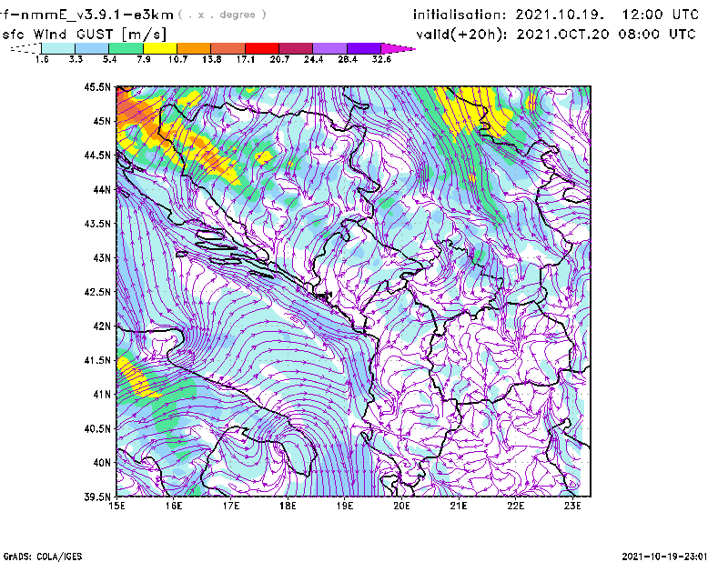
Task: Click the valid(+20h) 2021.OCT.20 08:00 UTC line
Action: click(556, 35)
